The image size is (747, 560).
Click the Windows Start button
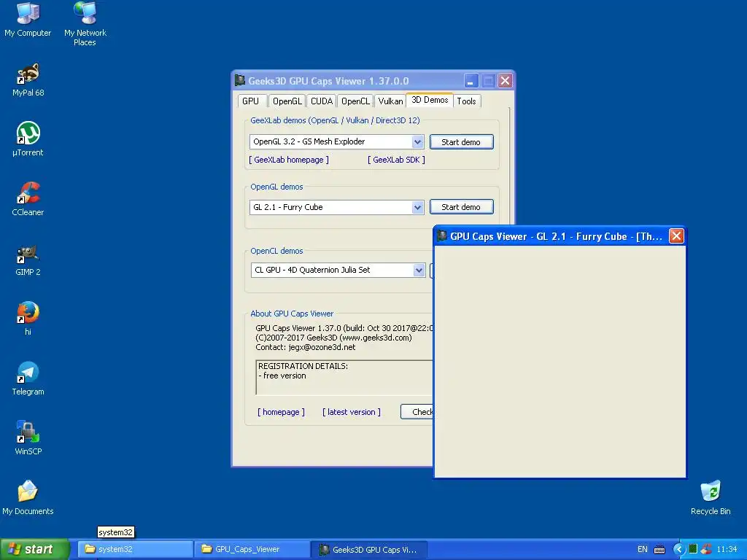click(x=34, y=550)
